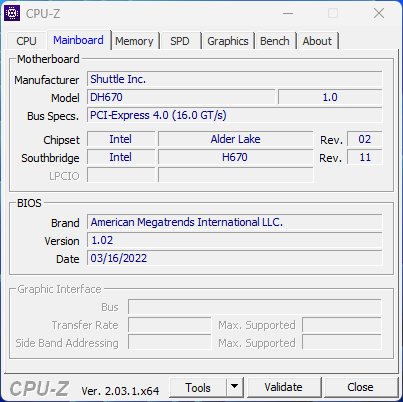403x402 pixels.
Task: Click the Model value DH670
Action: pyautogui.click(x=181, y=97)
